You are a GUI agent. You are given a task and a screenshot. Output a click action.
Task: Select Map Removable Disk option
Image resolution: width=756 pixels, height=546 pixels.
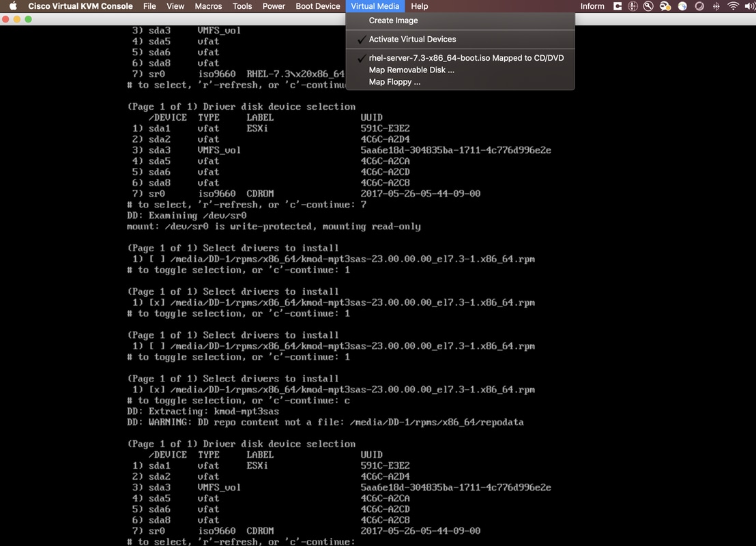click(461, 70)
